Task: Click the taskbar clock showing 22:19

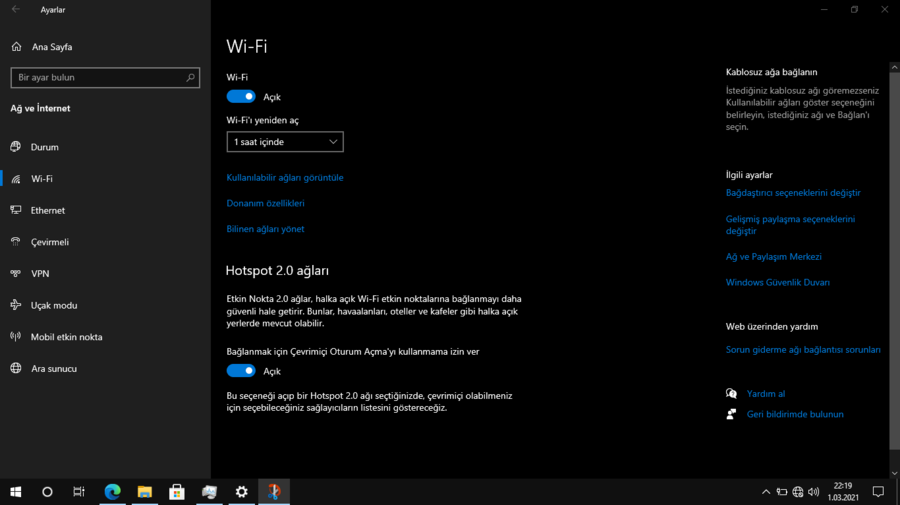Action: coord(843,492)
